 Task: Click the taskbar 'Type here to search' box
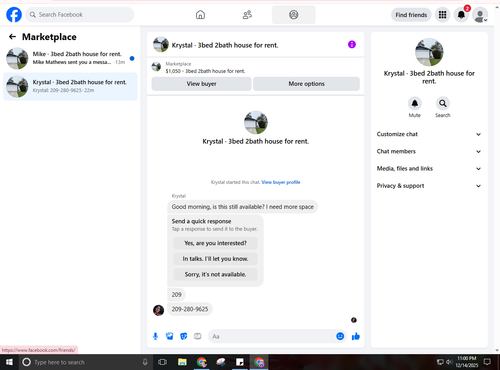(x=85, y=362)
